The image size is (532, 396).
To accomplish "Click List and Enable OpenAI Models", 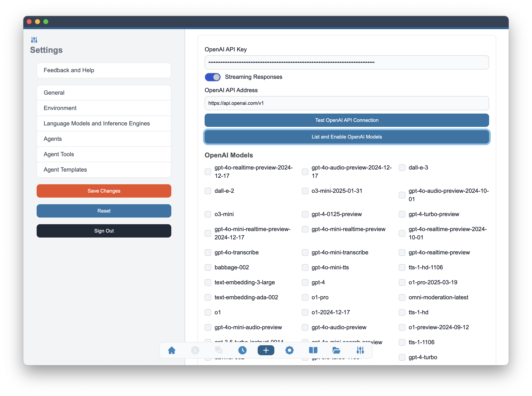I will coord(347,137).
